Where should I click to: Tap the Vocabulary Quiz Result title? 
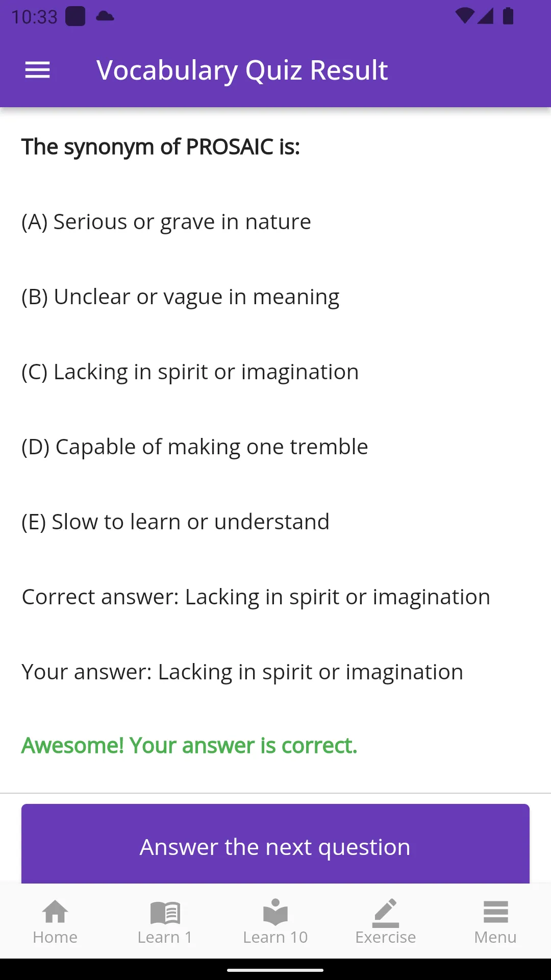pos(242,70)
